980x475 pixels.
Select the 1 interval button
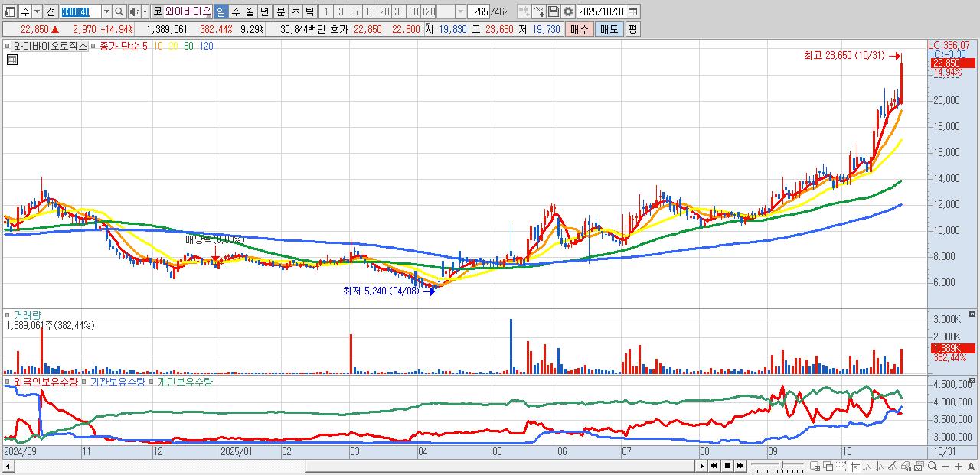coord(325,11)
